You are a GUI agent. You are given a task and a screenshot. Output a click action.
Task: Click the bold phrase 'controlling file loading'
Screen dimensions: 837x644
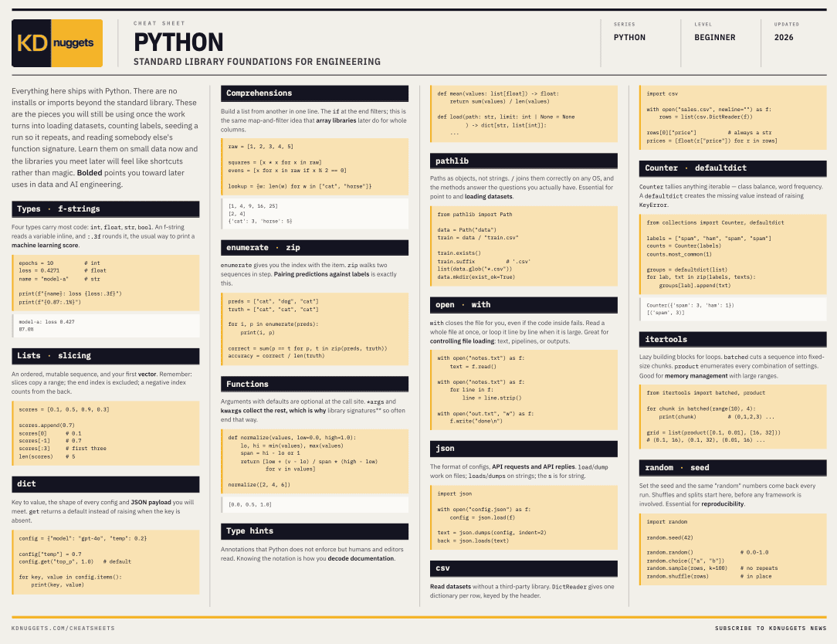click(463, 341)
